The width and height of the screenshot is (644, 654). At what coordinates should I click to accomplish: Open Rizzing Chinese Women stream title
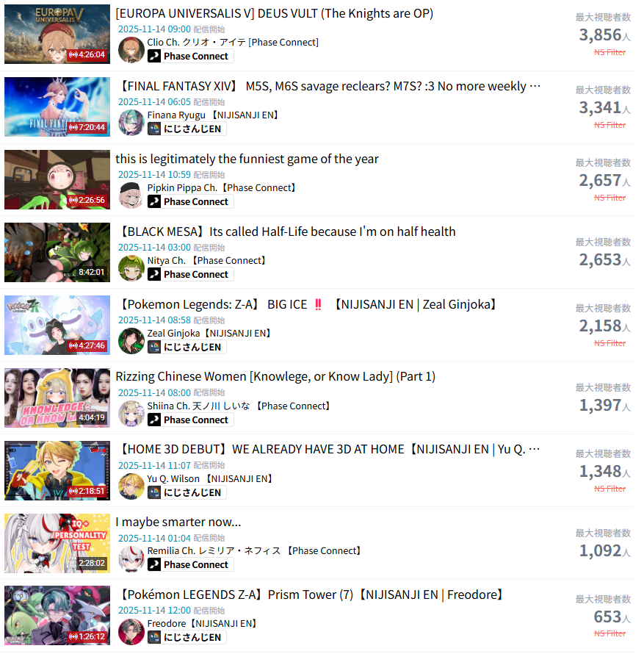pyautogui.click(x=275, y=377)
